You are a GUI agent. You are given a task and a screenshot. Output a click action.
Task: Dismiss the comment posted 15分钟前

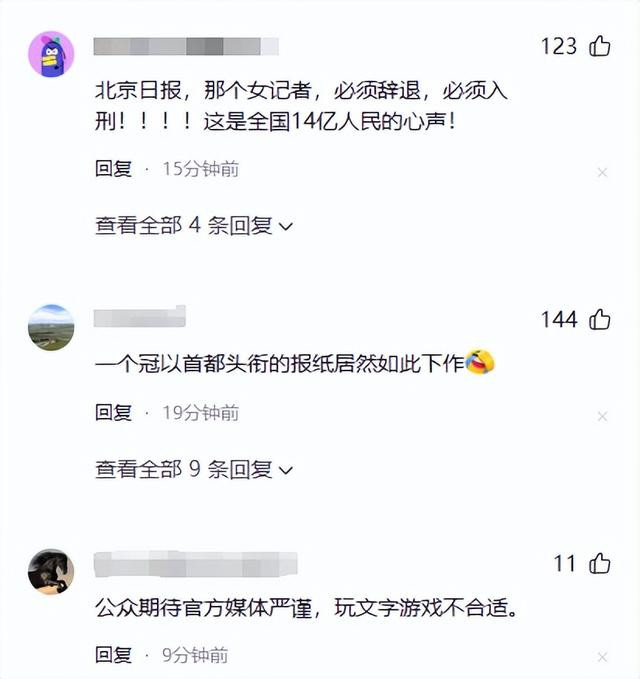click(x=602, y=172)
